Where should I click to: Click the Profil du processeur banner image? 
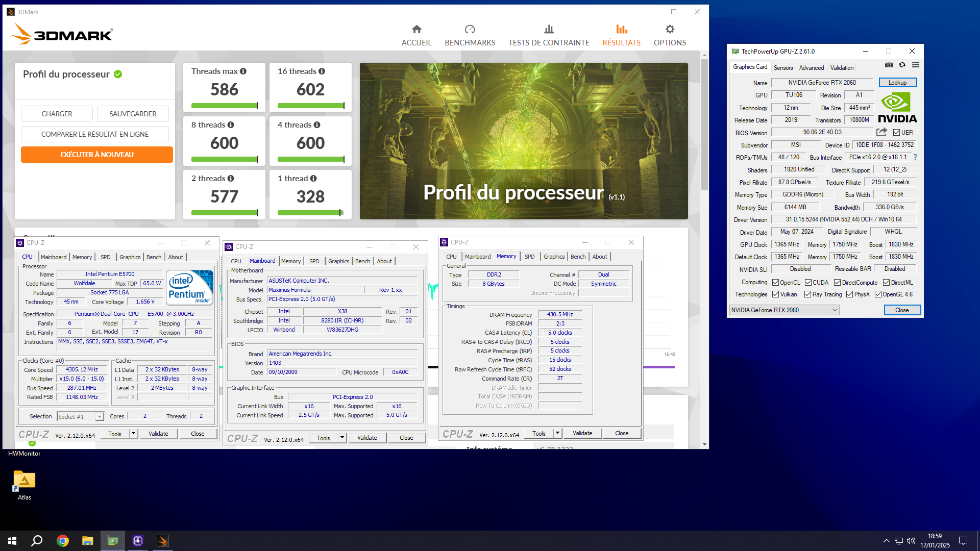524,141
